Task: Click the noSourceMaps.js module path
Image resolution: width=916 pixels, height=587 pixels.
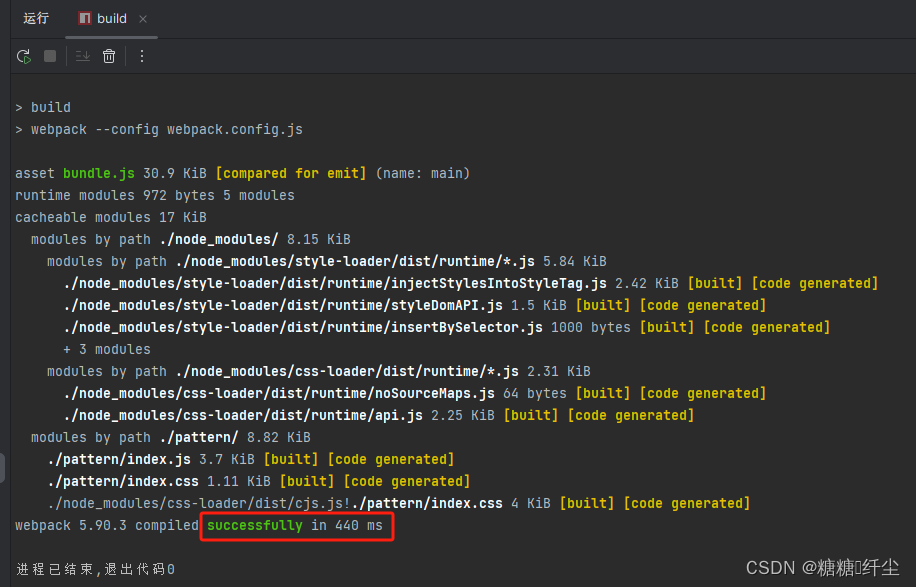Action: point(278,393)
